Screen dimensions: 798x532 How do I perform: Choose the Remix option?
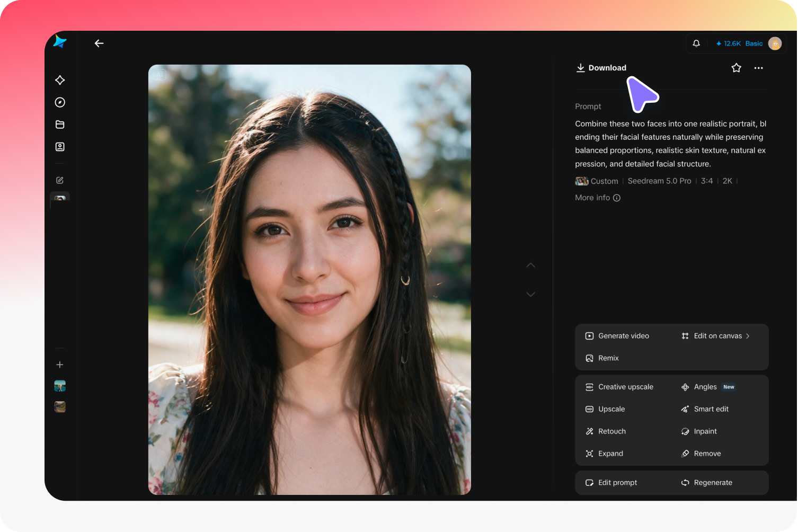[x=602, y=358]
